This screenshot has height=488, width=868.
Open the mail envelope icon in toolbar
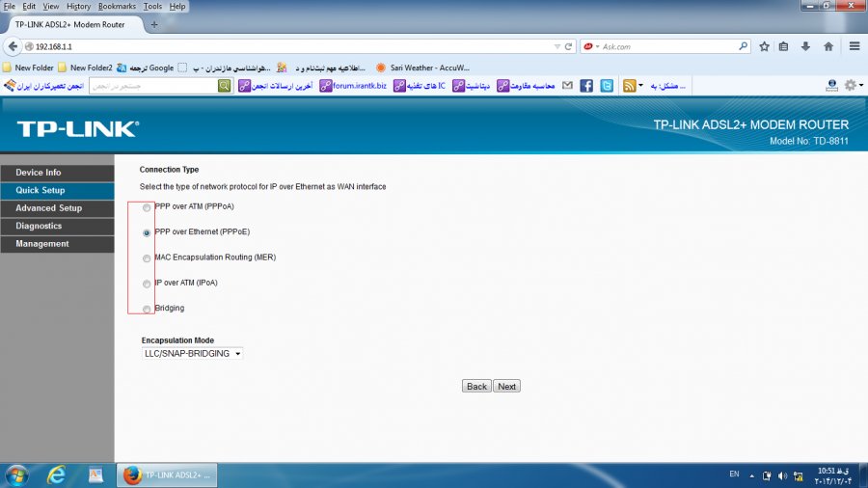(567, 85)
